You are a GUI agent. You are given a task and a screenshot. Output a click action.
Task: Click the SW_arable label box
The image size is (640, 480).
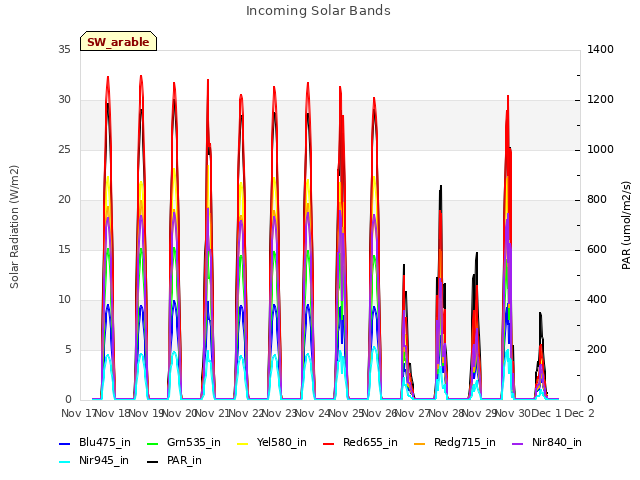118,41
